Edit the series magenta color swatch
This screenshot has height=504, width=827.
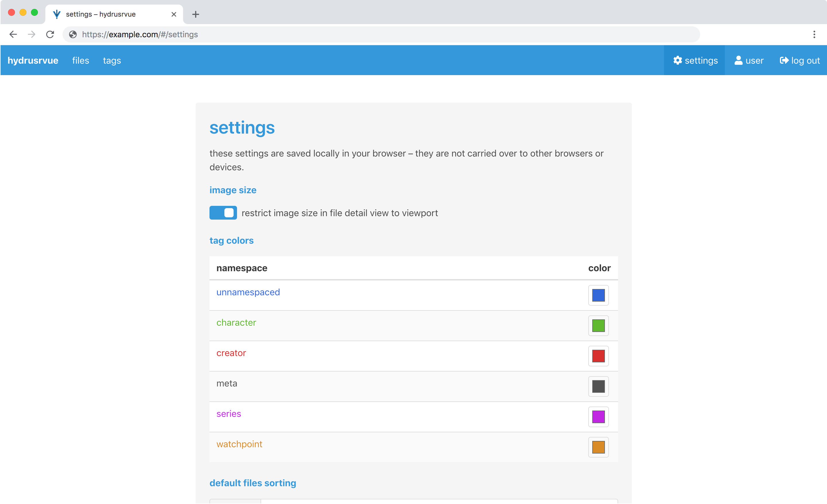(x=598, y=417)
